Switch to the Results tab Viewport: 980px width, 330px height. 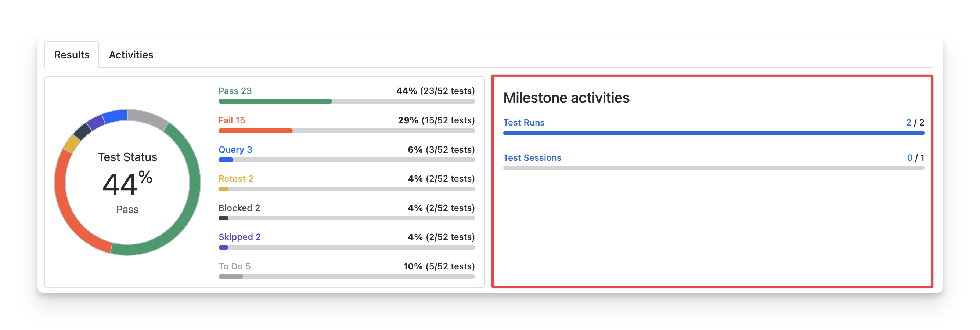point(72,55)
